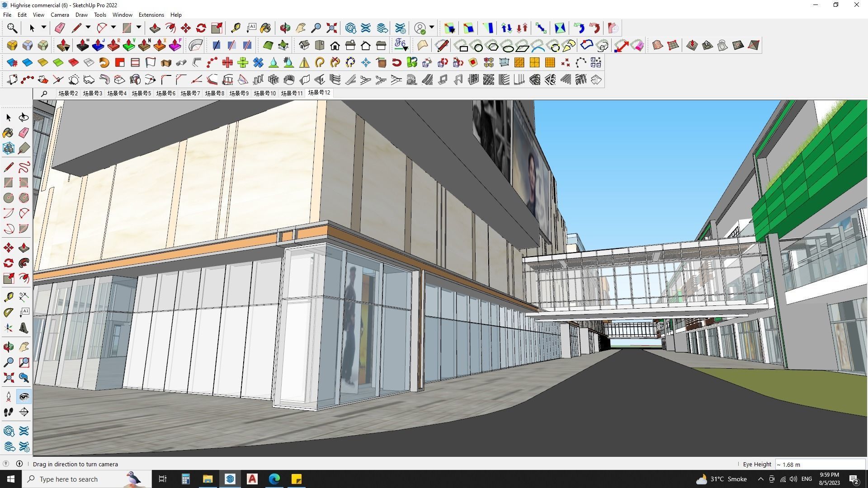This screenshot has height=488, width=868.
Task: Select the Polygon tool
Action: point(24,198)
